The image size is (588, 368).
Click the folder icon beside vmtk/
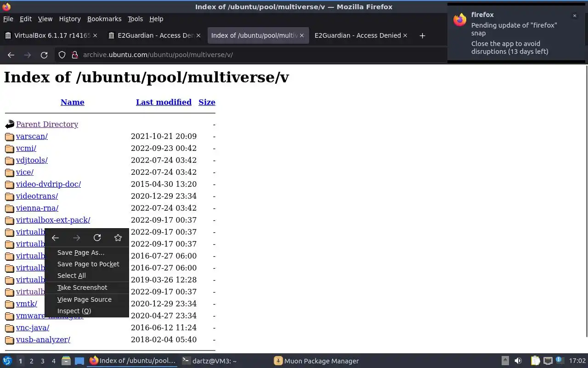click(10, 304)
